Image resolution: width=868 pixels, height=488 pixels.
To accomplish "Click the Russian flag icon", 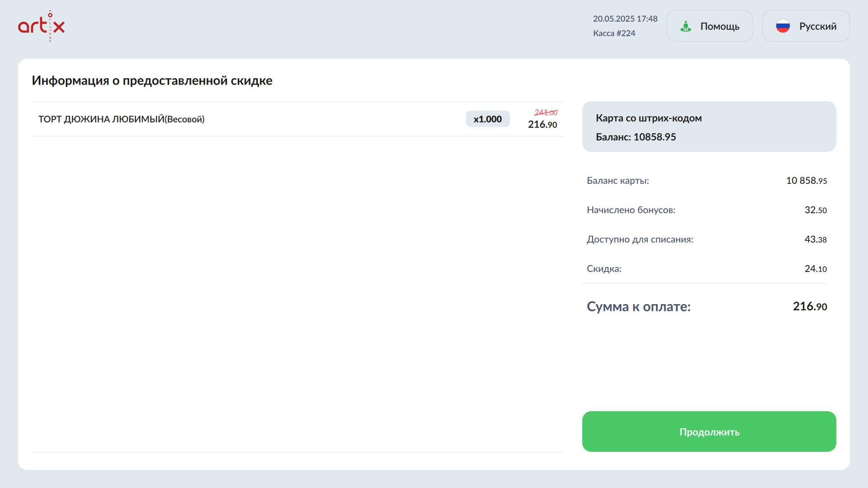I will [x=783, y=26].
